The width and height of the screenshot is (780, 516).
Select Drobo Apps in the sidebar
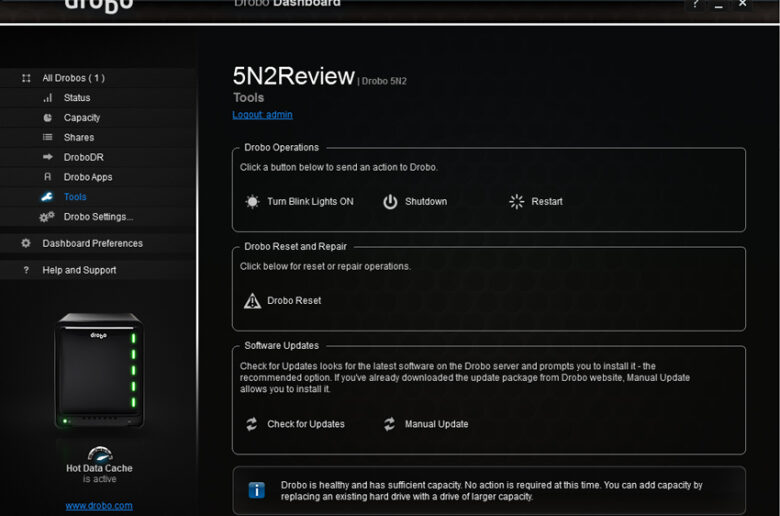coord(88,177)
